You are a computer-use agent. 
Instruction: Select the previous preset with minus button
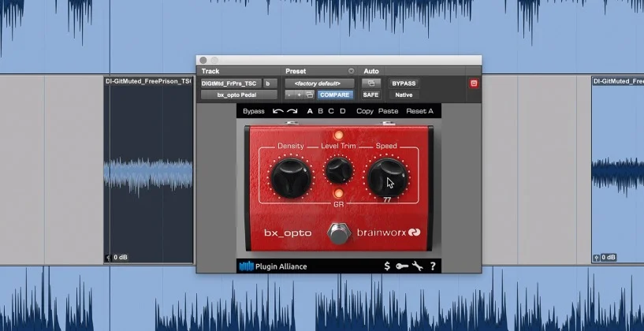(x=289, y=95)
